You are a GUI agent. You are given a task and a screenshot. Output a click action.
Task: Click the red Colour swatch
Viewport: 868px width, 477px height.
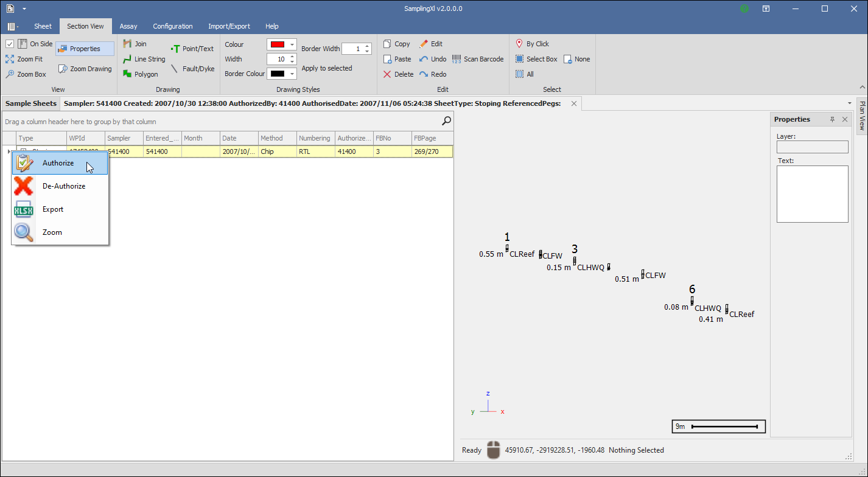pyautogui.click(x=277, y=44)
